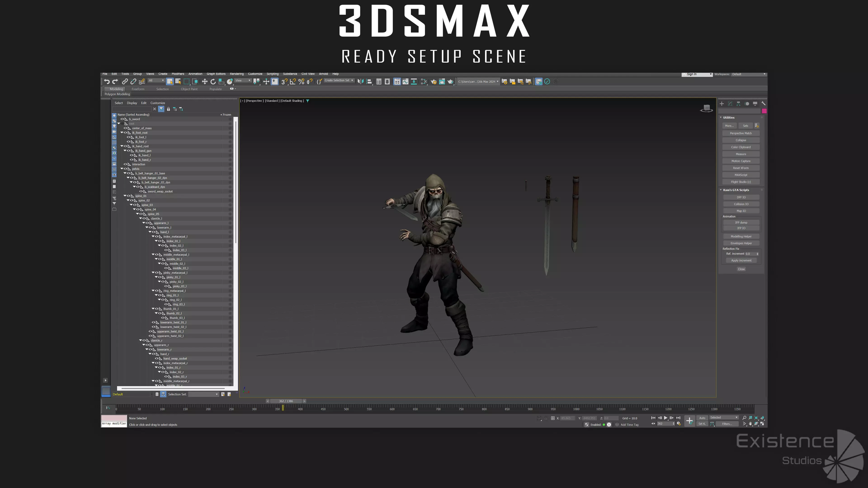This screenshot has height=488, width=868.
Task: Toggle Set Key mode button
Action: coord(702,424)
